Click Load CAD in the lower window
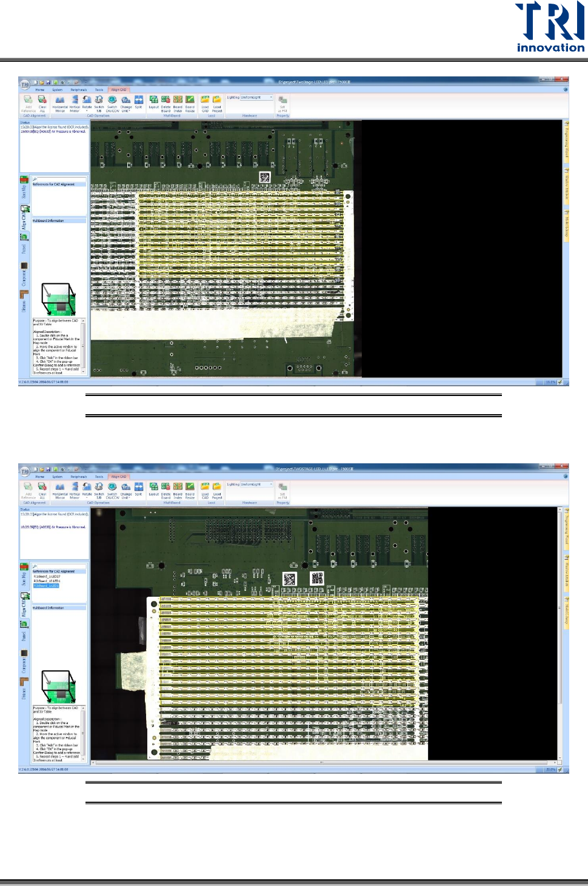Image resolution: width=588 pixels, height=886 pixels. pos(205,490)
